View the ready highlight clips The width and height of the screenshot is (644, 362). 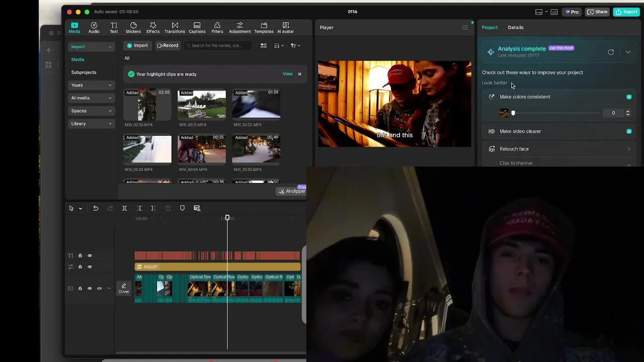(287, 74)
